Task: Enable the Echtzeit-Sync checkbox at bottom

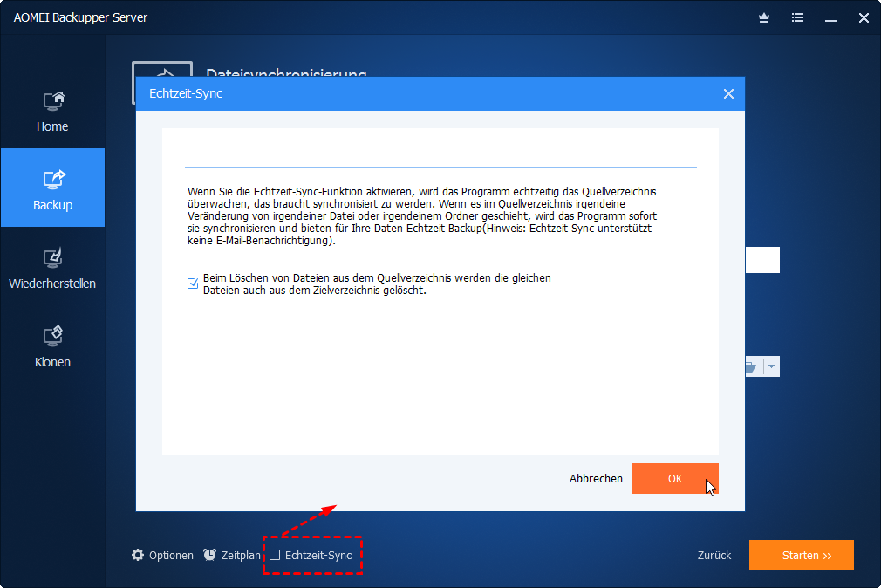Action: 275,555
